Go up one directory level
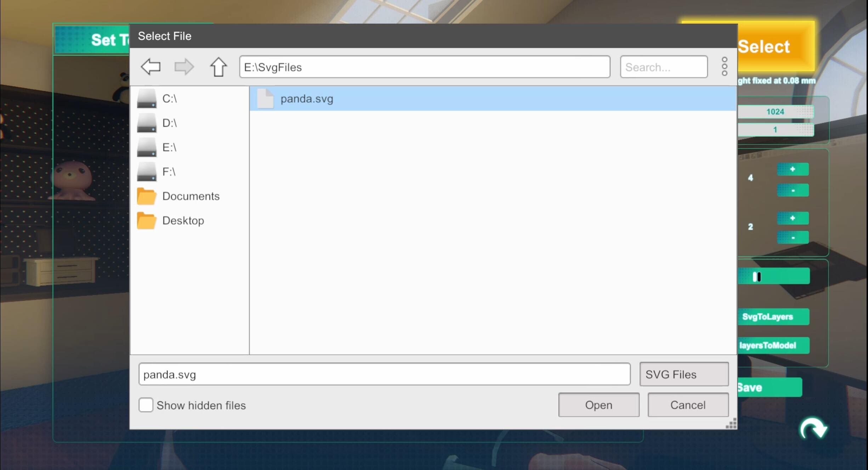This screenshot has height=470, width=868. (x=218, y=67)
